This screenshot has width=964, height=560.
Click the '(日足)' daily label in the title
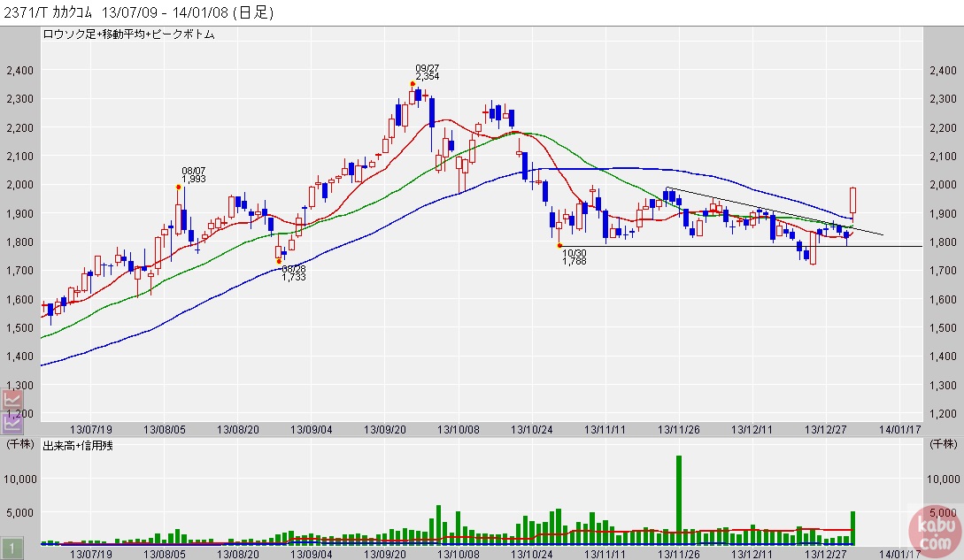(253, 12)
